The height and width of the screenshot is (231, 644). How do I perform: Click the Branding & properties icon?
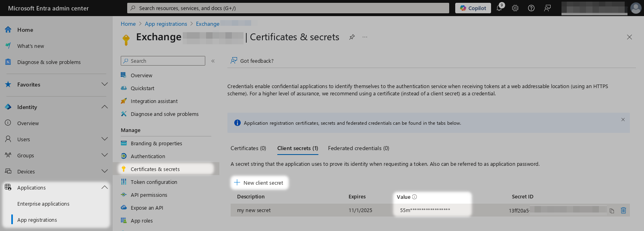[x=124, y=143]
